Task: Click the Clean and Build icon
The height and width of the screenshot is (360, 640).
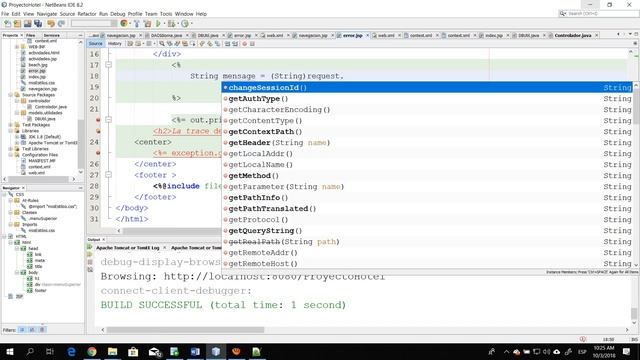Action: click(x=147, y=24)
